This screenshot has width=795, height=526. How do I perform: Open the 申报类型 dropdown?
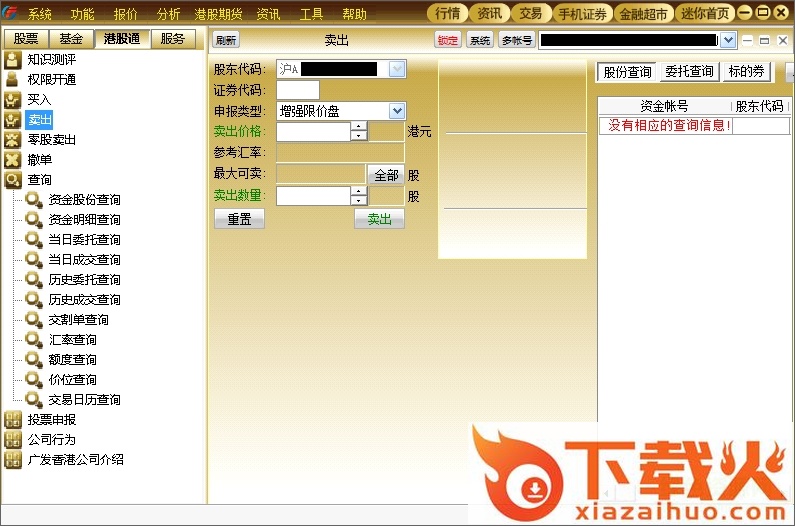point(396,111)
